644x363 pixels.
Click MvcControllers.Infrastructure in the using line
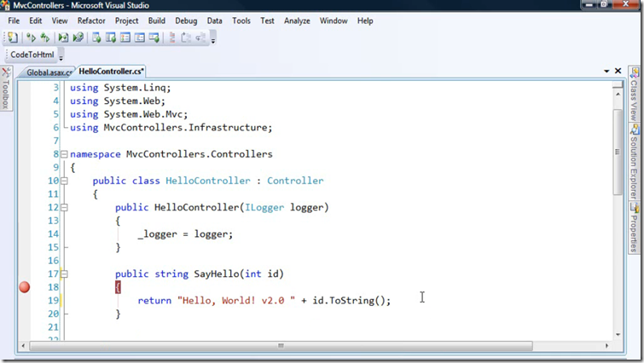click(x=186, y=128)
